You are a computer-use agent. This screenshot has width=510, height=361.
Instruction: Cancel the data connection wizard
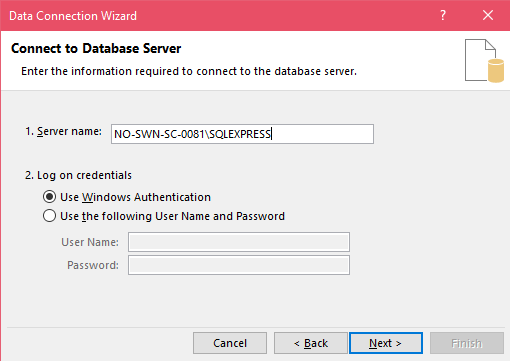pos(230,343)
